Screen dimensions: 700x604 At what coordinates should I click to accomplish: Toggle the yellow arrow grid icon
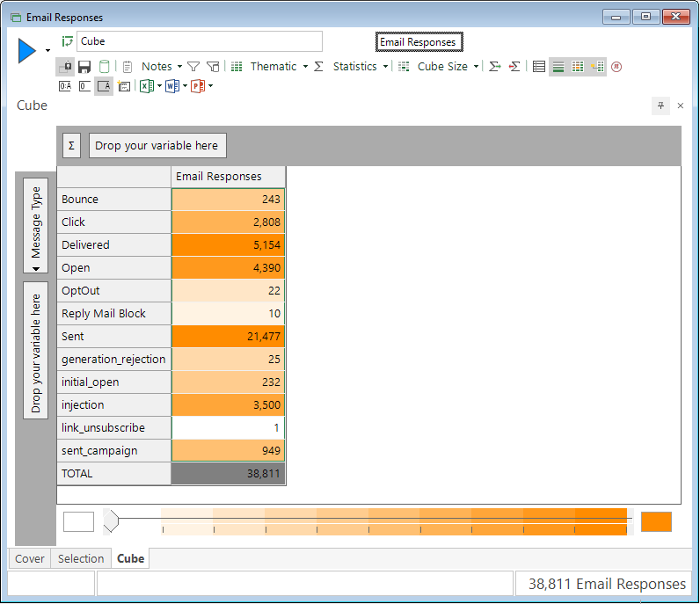click(597, 67)
